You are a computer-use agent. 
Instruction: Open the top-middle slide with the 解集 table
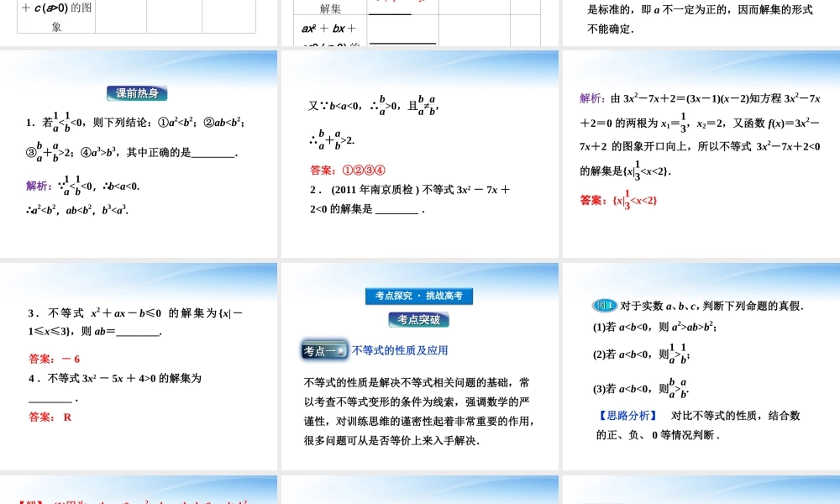pos(419,23)
